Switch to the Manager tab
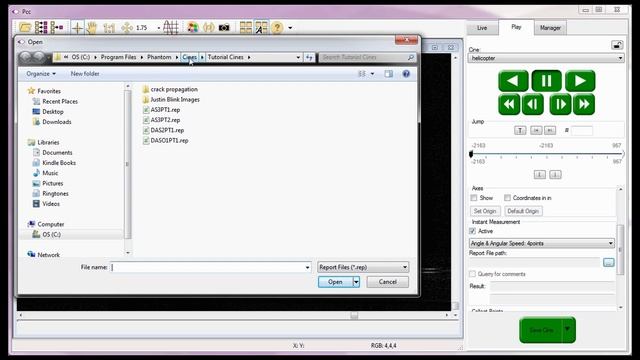Image resolution: width=640 pixels, height=360 pixels. click(x=550, y=28)
